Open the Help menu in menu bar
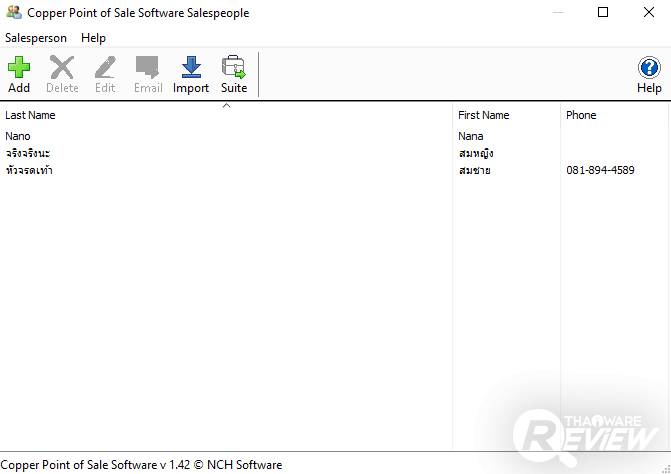Image resolution: width=671 pixels, height=474 pixels. click(x=93, y=38)
